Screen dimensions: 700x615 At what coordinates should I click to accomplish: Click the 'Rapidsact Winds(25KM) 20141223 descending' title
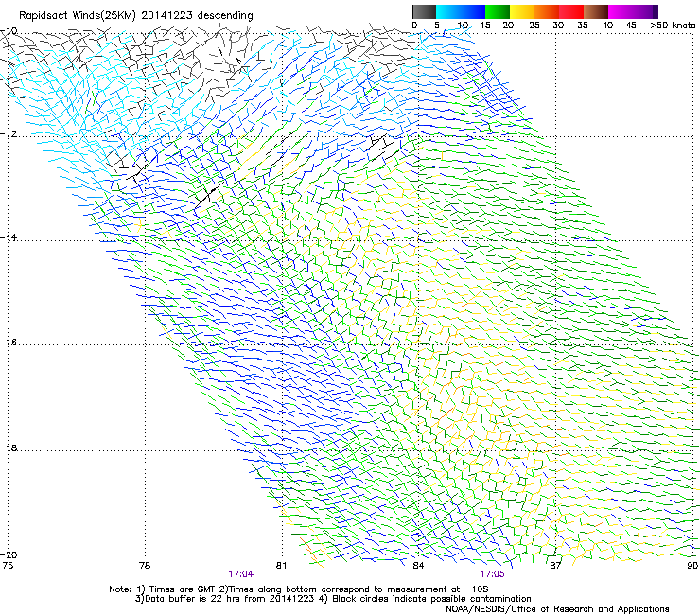point(135,16)
